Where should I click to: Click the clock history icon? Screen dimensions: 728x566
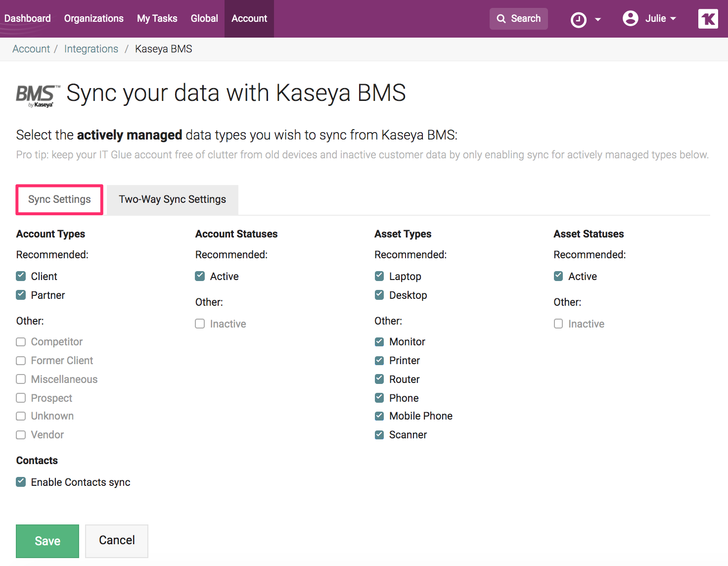[578, 20]
